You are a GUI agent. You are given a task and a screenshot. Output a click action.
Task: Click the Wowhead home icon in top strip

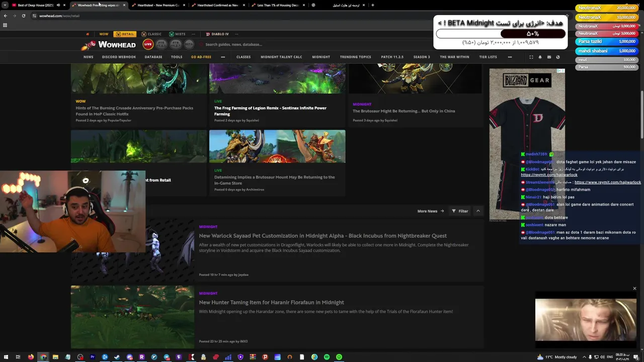pyautogui.click(x=87, y=34)
